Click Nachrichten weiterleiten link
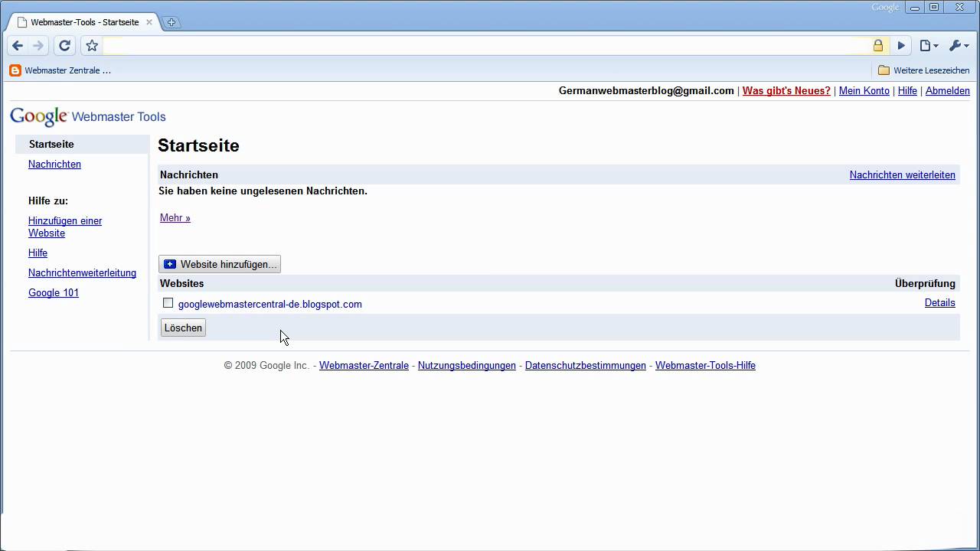This screenshot has height=551, width=980. (903, 174)
